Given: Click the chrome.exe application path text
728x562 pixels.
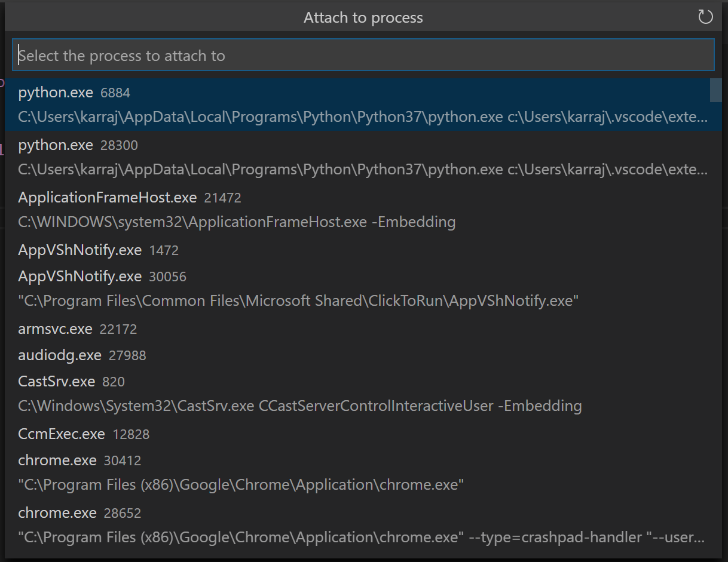Looking at the screenshot, I should click(240, 484).
